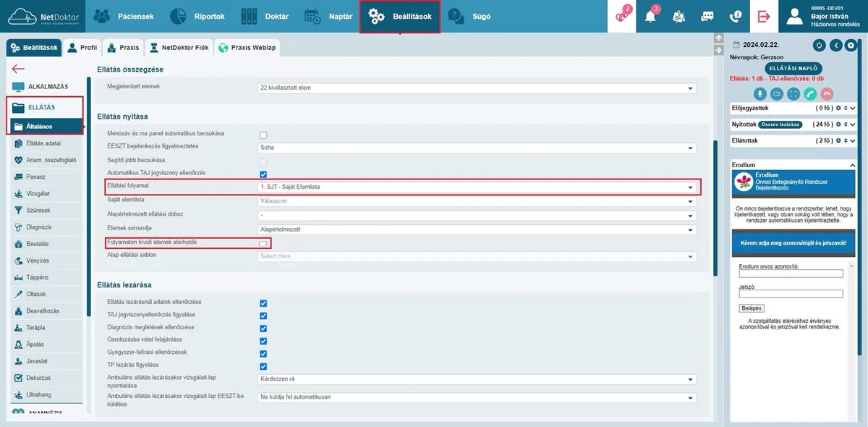Open Elemek sorrendje dropdown

pyautogui.click(x=477, y=229)
